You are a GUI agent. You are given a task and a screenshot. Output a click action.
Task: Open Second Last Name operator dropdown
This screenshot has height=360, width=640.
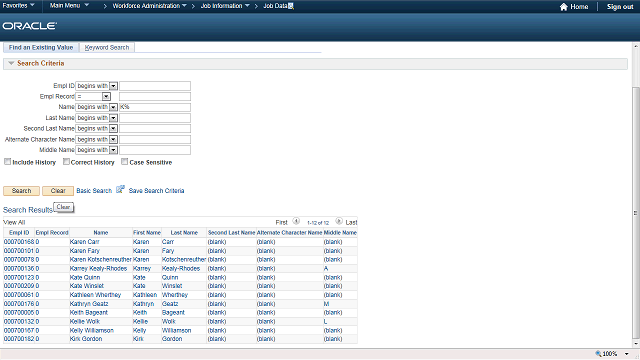pyautogui.click(x=113, y=129)
